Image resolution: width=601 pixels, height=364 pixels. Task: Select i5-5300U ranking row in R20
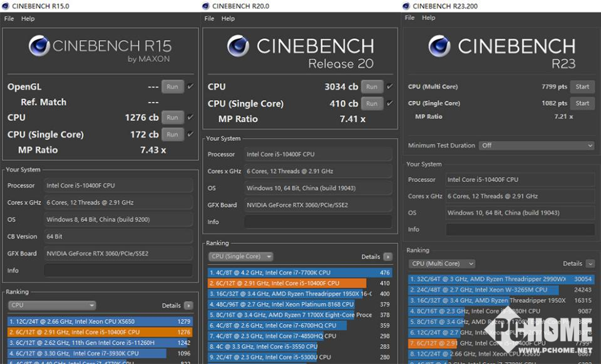point(299,356)
